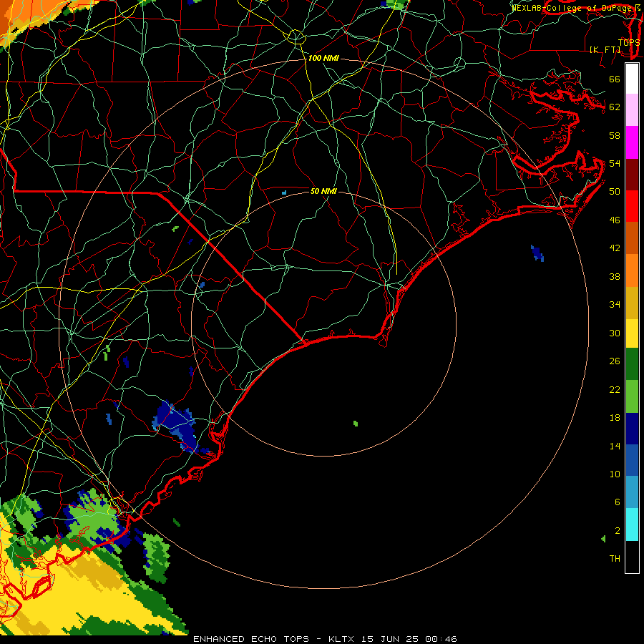Click the white swatch in the tops legend
The width and height of the screenshot is (644, 644).
coord(632,79)
